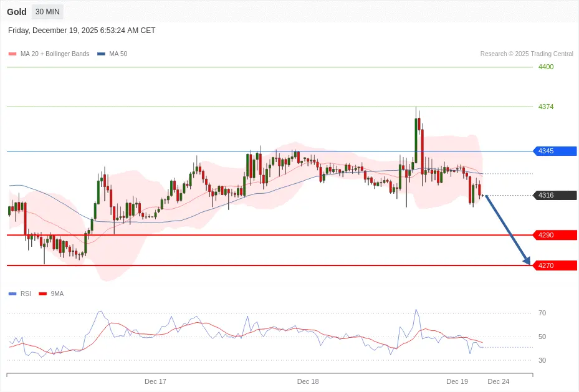Image resolution: width=579 pixels, height=392 pixels.
Task: Click the RSI 70 level label
Action: point(542,313)
